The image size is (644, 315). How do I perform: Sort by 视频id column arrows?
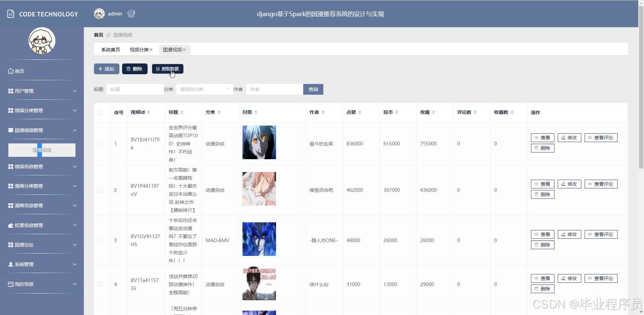pyautogui.click(x=149, y=112)
